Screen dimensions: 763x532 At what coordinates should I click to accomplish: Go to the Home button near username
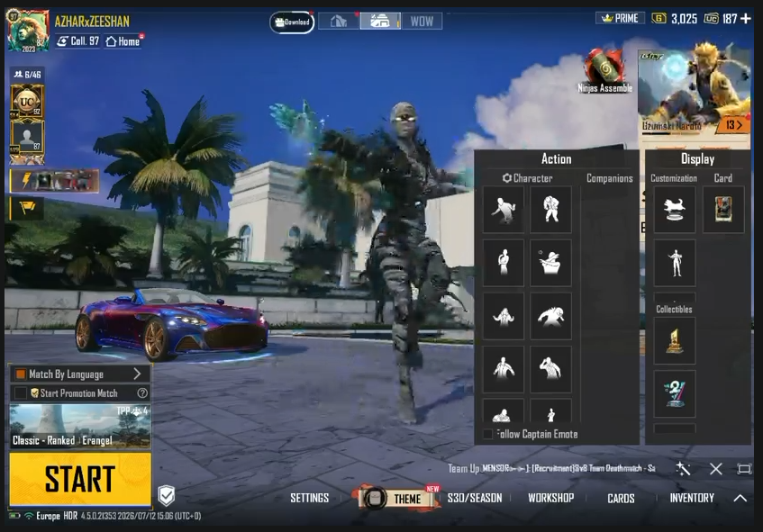pos(123,41)
